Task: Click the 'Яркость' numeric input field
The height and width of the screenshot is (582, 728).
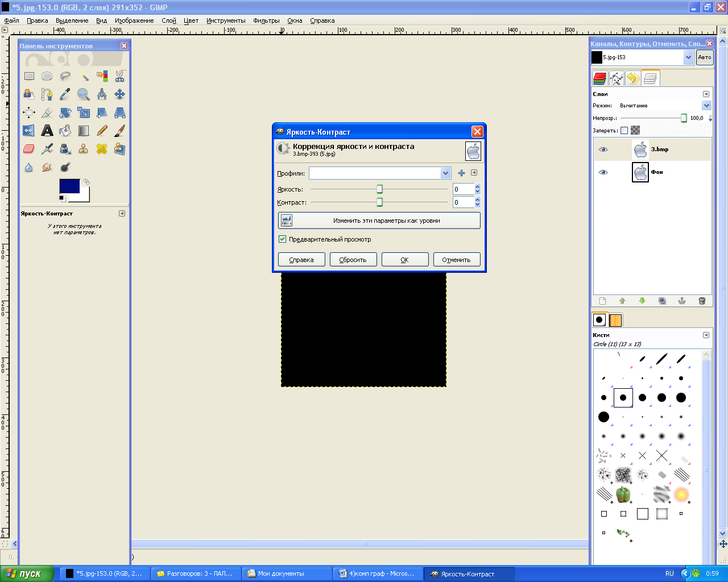Action: pyautogui.click(x=463, y=189)
